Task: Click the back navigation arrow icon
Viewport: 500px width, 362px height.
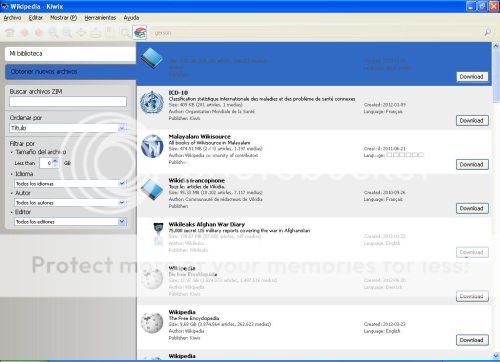Action: [x=25, y=33]
